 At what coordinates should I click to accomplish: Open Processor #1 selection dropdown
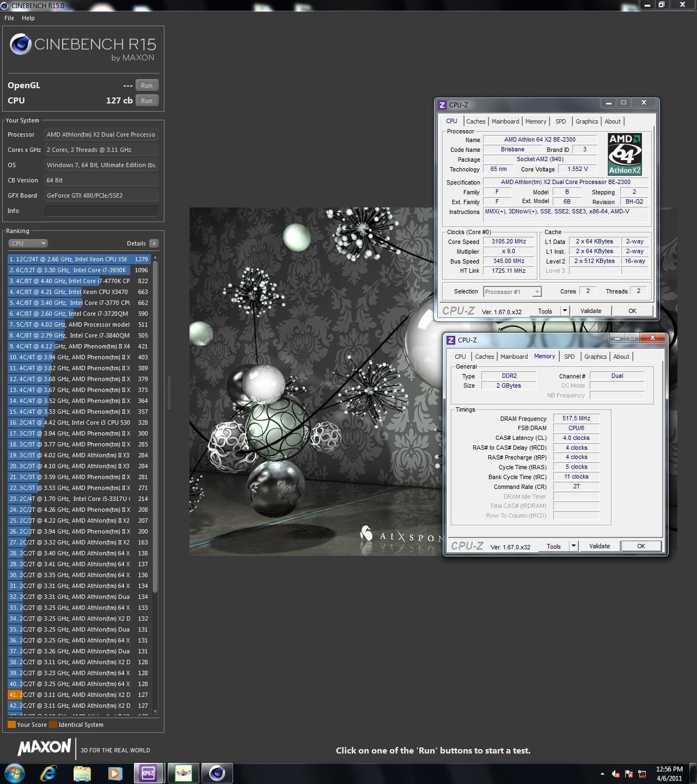click(512, 292)
